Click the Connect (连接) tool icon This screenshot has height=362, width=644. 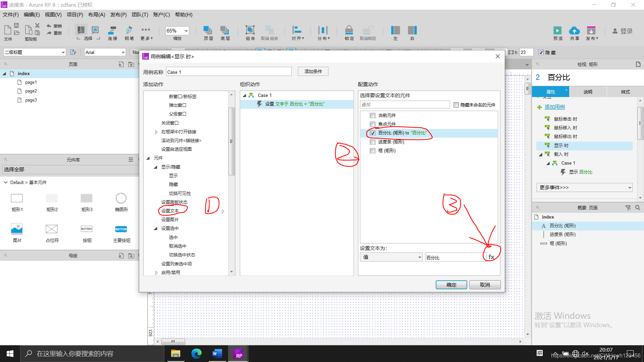click(x=112, y=30)
